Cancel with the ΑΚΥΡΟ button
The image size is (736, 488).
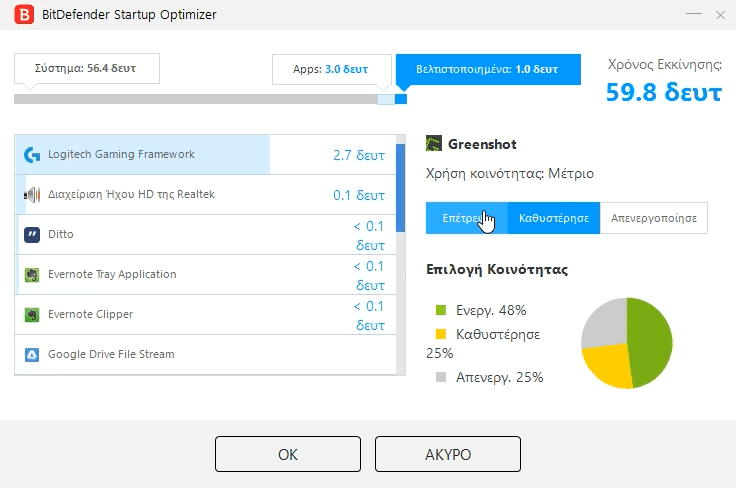pos(448,454)
